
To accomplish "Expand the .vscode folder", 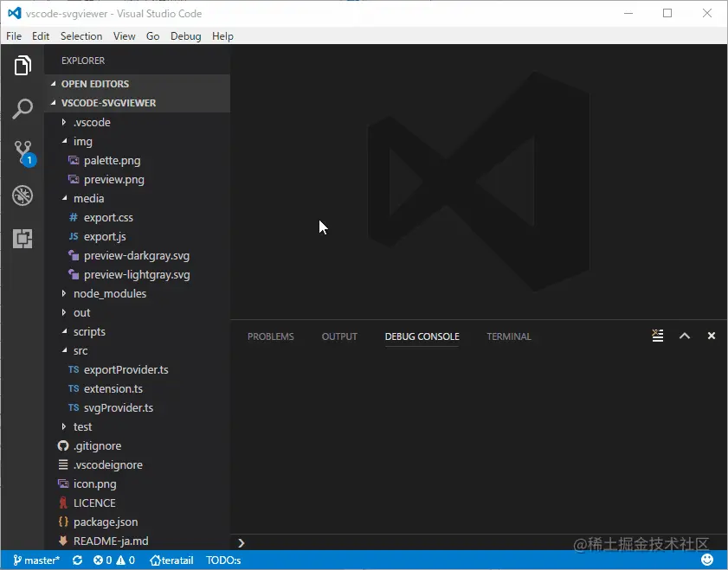I will (x=138, y=122).
